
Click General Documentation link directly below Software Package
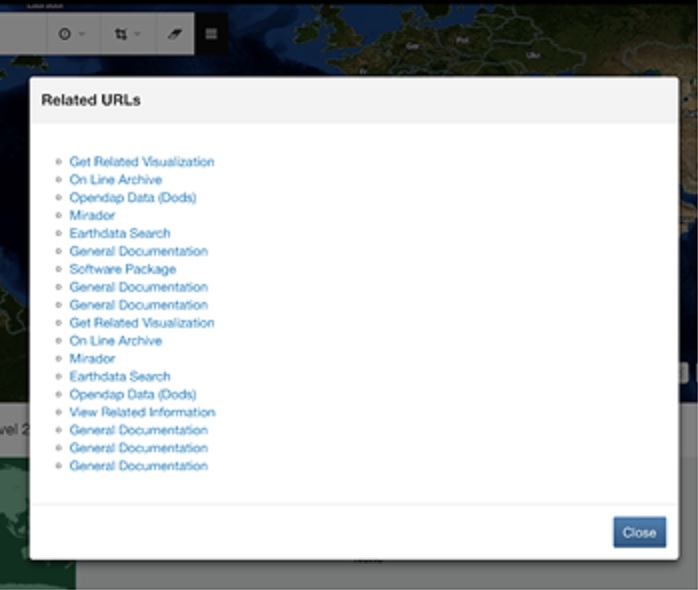point(138,287)
